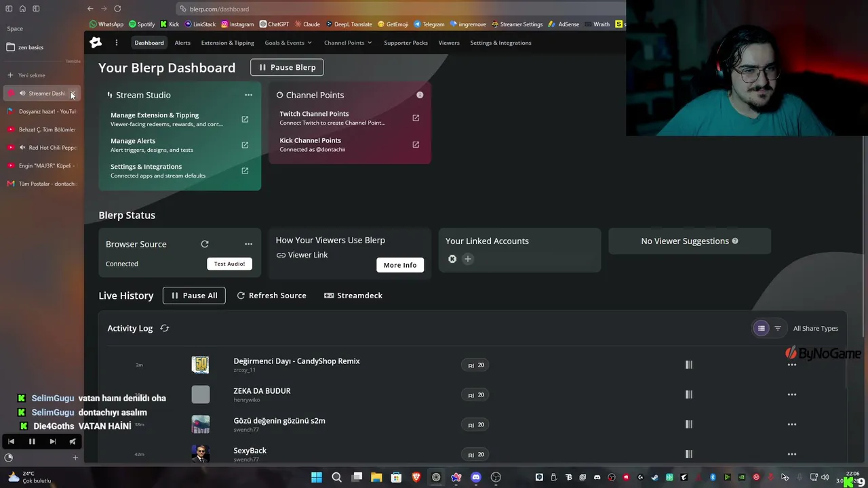868x488 pixels.
Task: Open the Spotify bookmark
Action: point(142,24)
